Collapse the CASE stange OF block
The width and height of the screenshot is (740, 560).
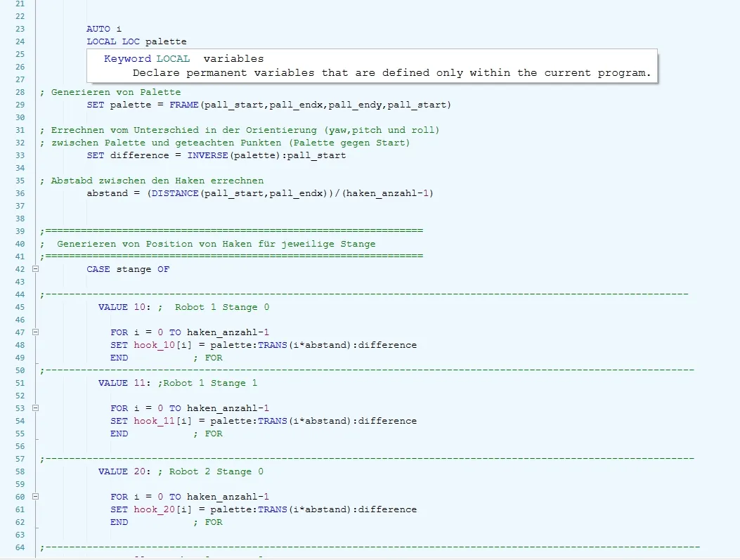pyautogui.click(x=35, y=269)
